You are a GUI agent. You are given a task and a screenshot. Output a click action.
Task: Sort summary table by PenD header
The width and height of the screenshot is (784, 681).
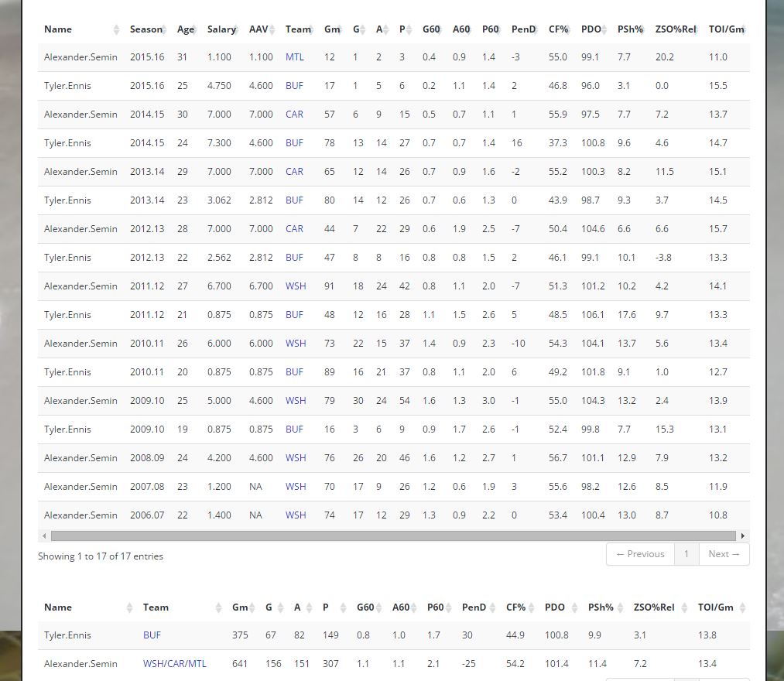(478, 607)
